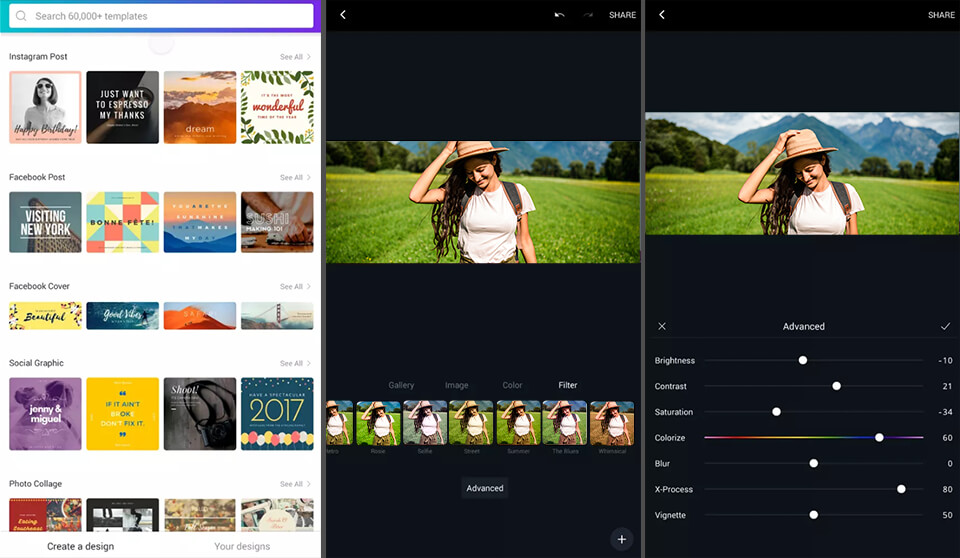This screenshot has height=558, width=960.
Task: Open the wonderful leafy wreath template
Action: 277,107
